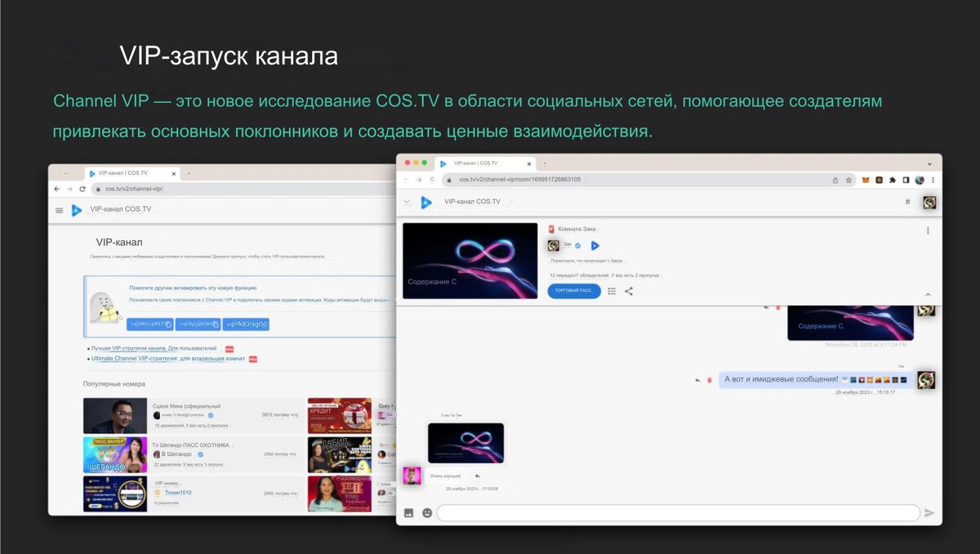980x554 pixels.
Task: Open link Лучшая VIP-стратегия канала для пользователей
Action: click(154, 348)
